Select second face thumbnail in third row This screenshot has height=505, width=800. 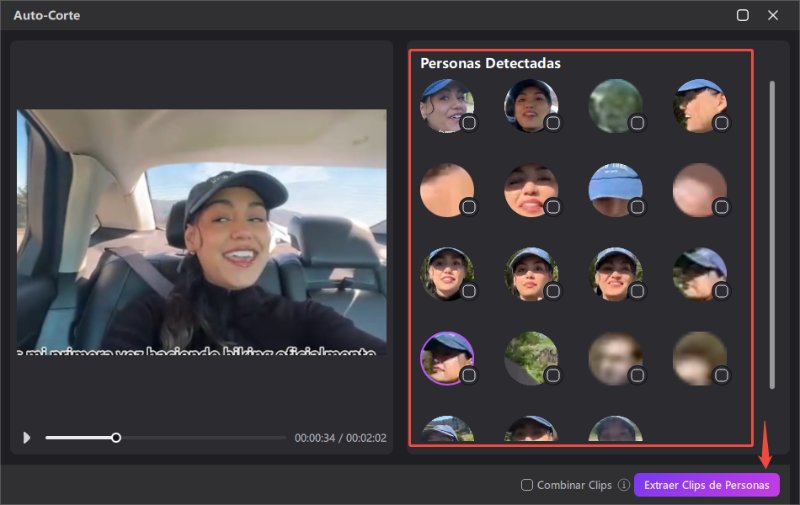(531, 274)
